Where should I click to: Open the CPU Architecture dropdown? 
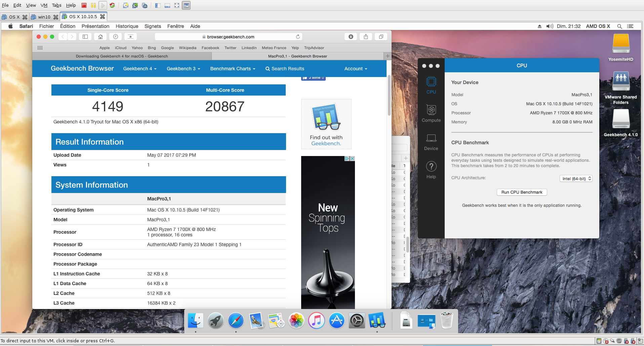576,179
